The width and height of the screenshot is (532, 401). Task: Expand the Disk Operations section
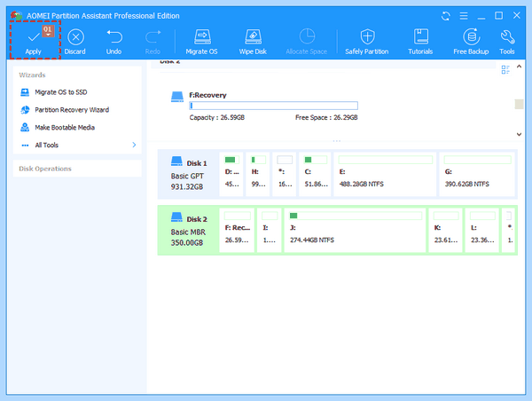(77, 169)
